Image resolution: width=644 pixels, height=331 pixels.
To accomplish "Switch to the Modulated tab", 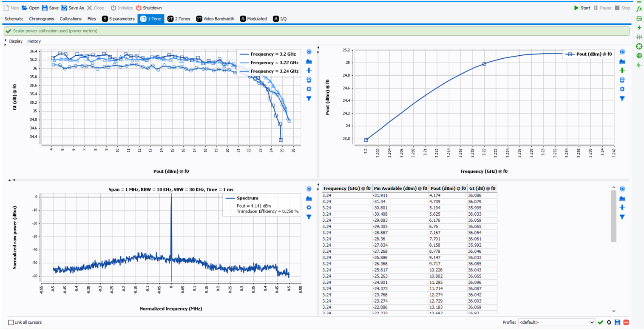I will 253,19.
